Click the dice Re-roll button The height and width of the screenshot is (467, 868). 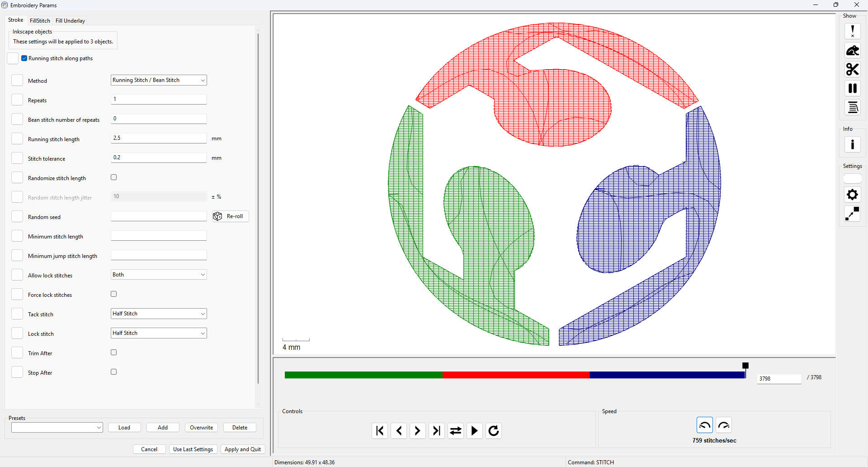[x=231, y=216]
